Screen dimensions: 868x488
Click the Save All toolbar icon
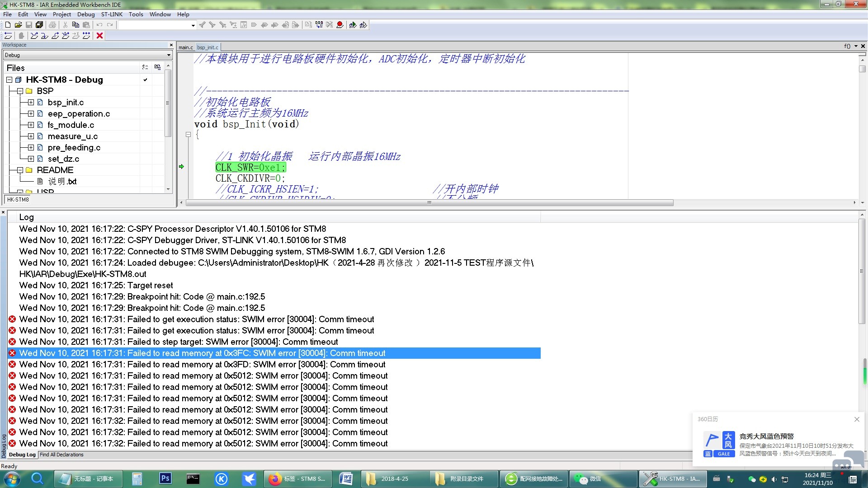[39, 25]
